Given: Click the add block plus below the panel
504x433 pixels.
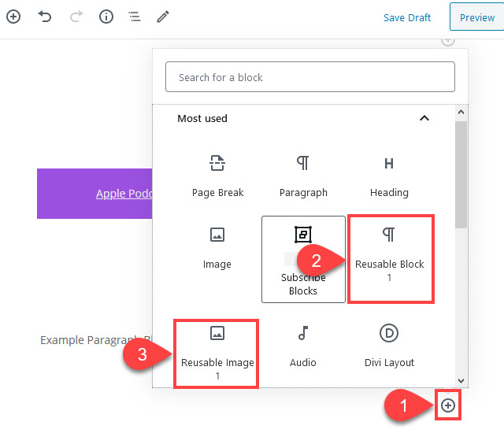Looking at the screenshot, I should coord(448,405).
